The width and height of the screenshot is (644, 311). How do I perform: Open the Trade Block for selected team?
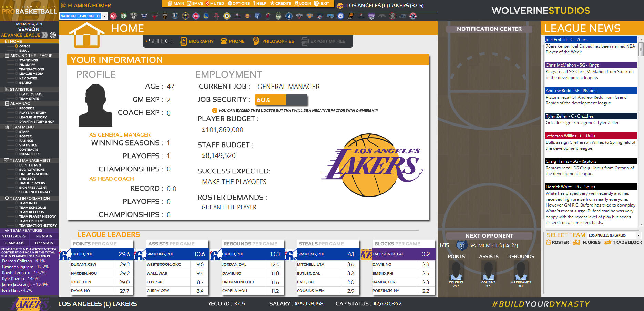pos(623,242)
